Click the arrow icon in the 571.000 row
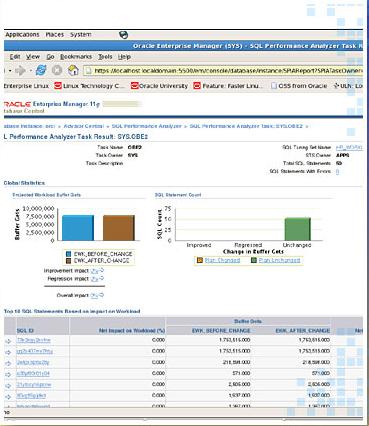The height and width of the screenshot is (426, 369). coord(8,374)
